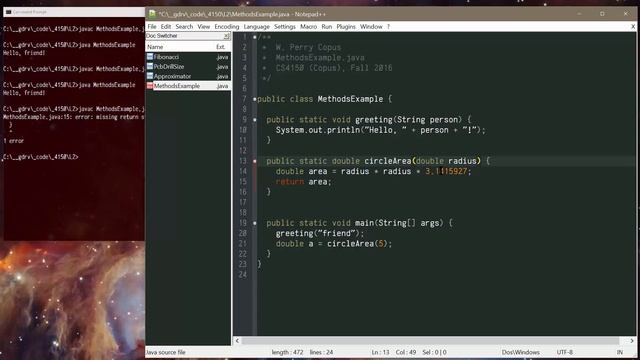Click the number 3.1415927 in code
This screenshot has height=360, width=640.
pos(446,171)
